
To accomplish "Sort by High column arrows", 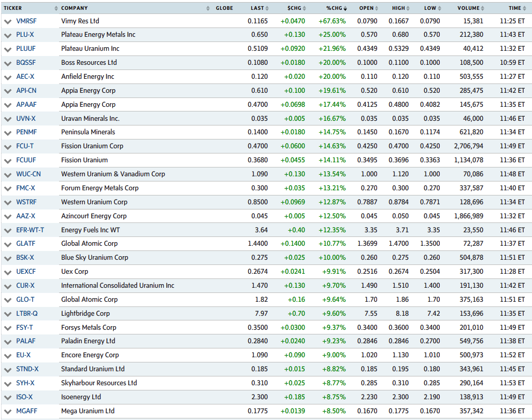I will 408,8.
